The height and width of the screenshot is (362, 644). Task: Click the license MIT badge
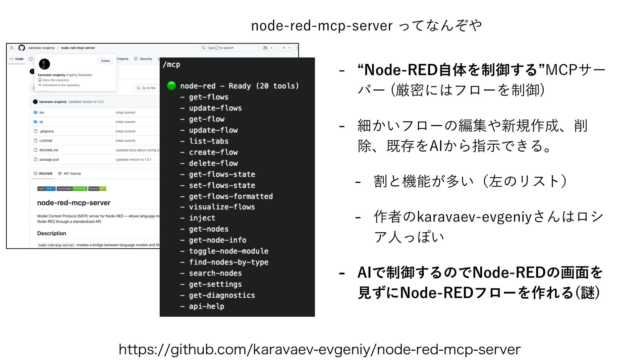(x=97, y=189)
